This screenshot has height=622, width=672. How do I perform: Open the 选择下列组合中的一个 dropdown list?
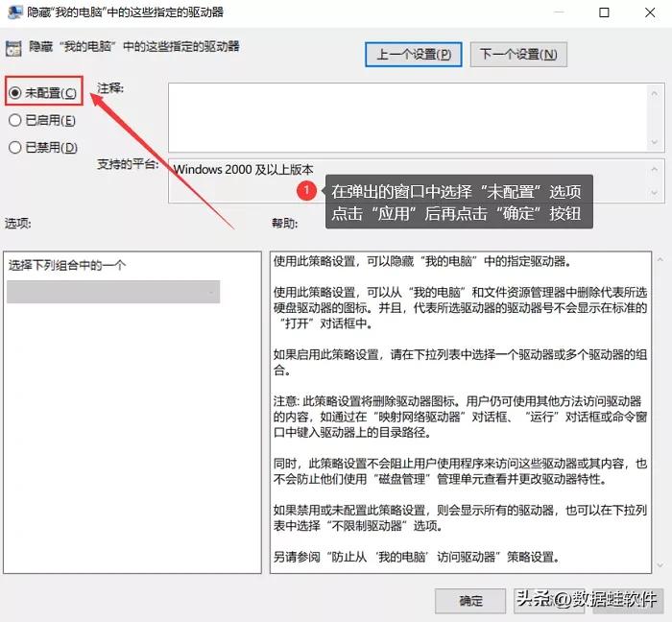[x=113, y=292]
